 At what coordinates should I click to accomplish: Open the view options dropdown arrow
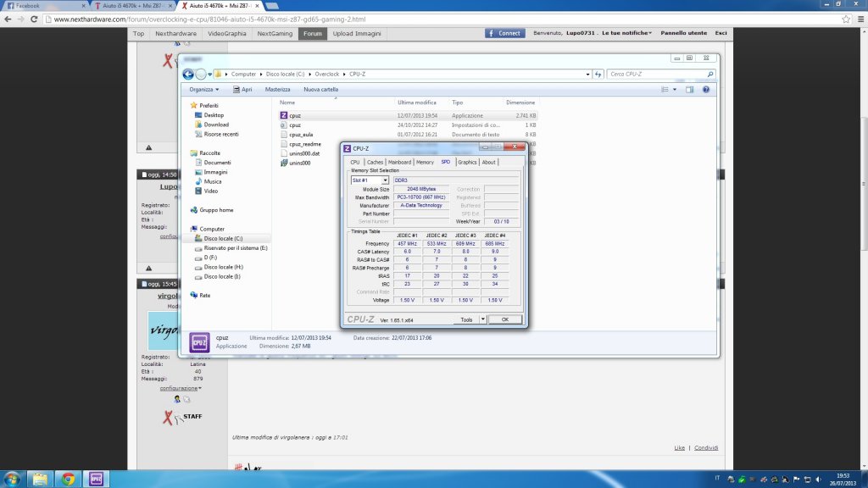click(674, 90)
